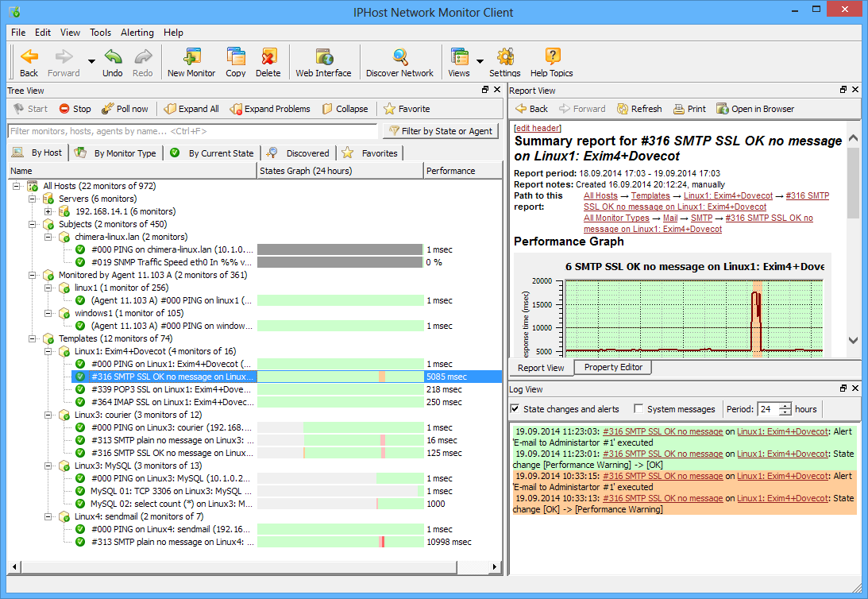Mark selected monitor as Favorite
Screen dimensions: 868x599
(407, 109)
